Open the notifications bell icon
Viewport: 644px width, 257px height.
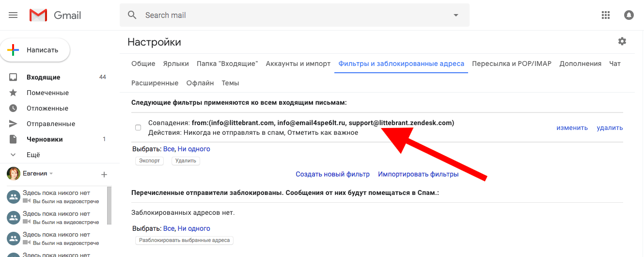point(629,15)
